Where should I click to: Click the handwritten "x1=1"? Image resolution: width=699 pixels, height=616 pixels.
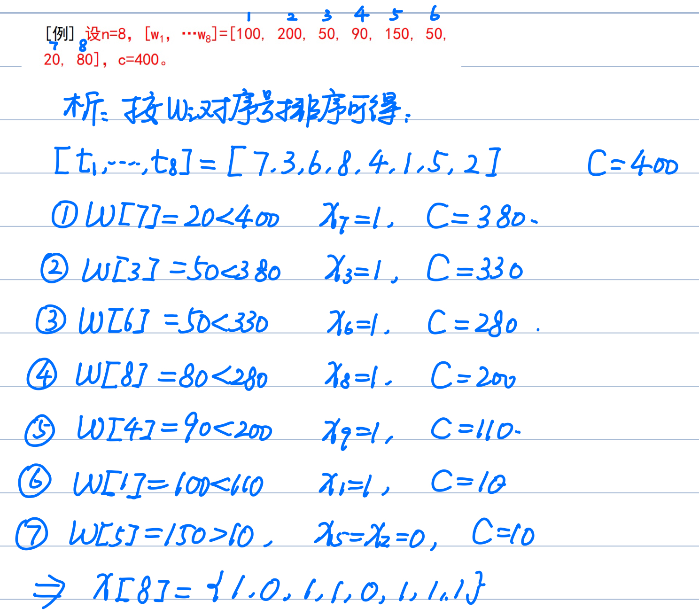(x=355, y=484)
